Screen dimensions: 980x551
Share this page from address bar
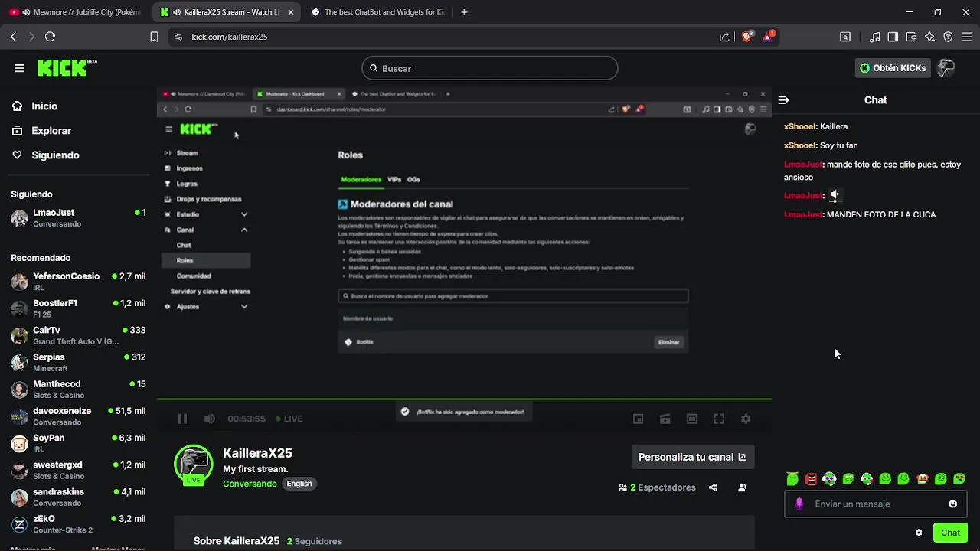point(724,37)
